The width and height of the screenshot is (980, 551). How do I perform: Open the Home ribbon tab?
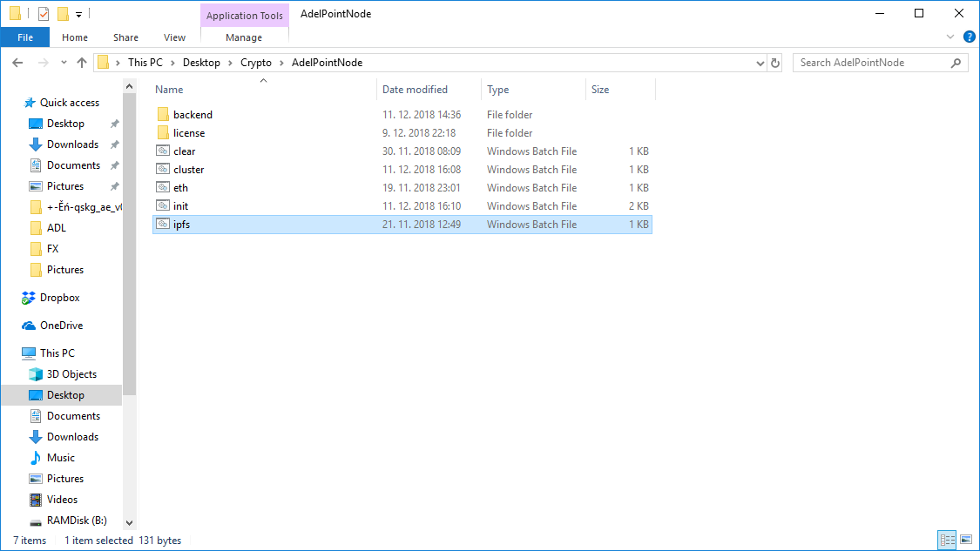pyautogui.click(x=75, y=37)
